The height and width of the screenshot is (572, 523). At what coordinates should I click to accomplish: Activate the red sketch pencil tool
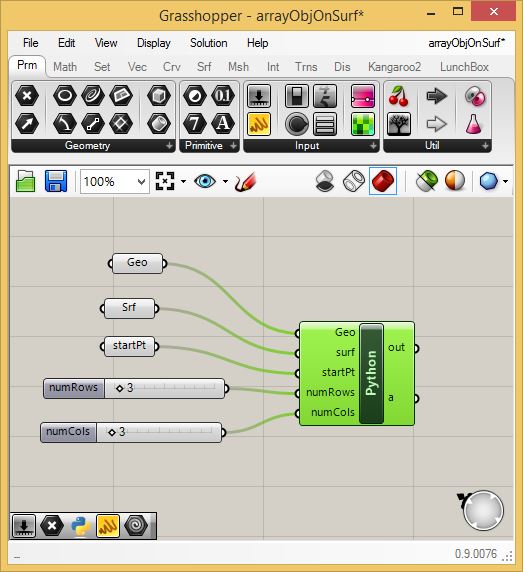(245, 181)
